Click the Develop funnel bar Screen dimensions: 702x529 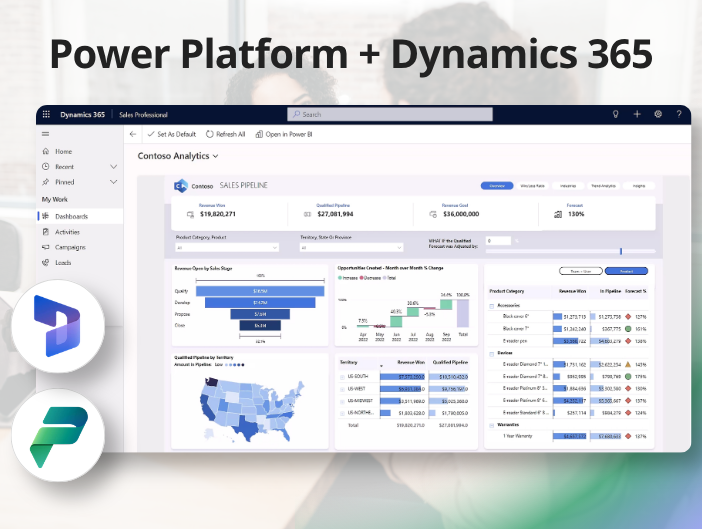click(x=260, y=303)
